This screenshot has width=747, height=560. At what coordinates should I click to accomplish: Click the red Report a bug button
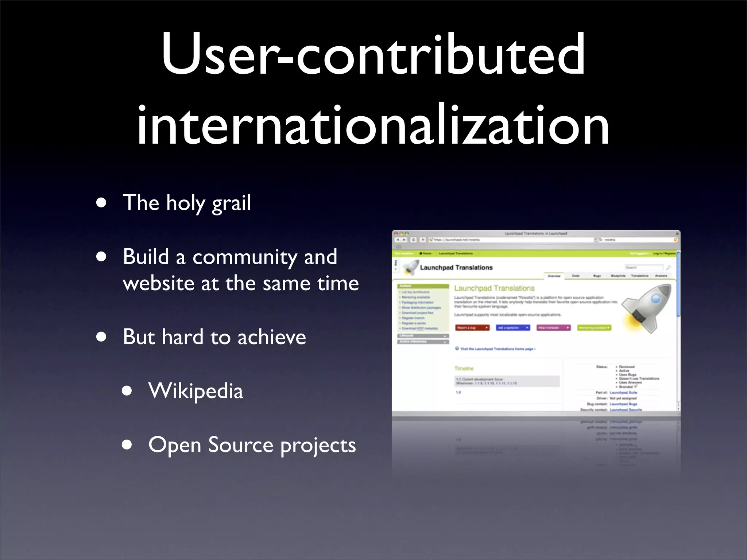[x=472, y=328]
